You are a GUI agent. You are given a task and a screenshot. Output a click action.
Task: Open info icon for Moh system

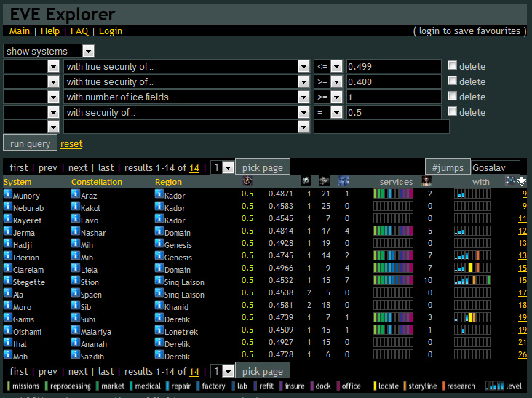coord(8,354)
